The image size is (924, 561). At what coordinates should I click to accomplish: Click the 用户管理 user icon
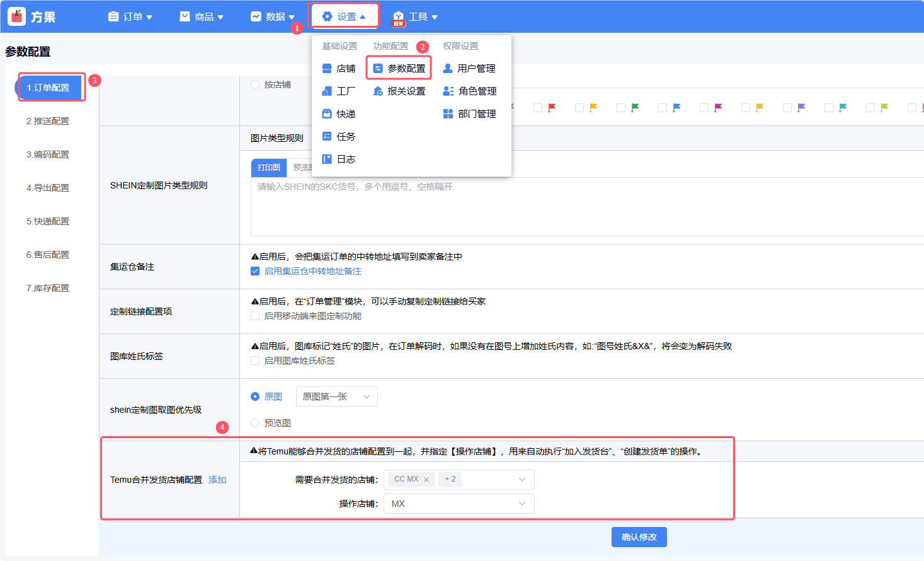pos(448,68)
